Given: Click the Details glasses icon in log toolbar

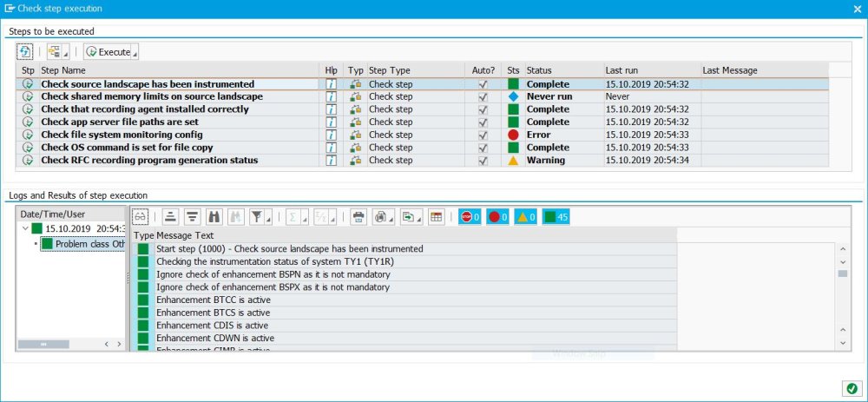Looking at the screenshot, I should click(140, 217).
